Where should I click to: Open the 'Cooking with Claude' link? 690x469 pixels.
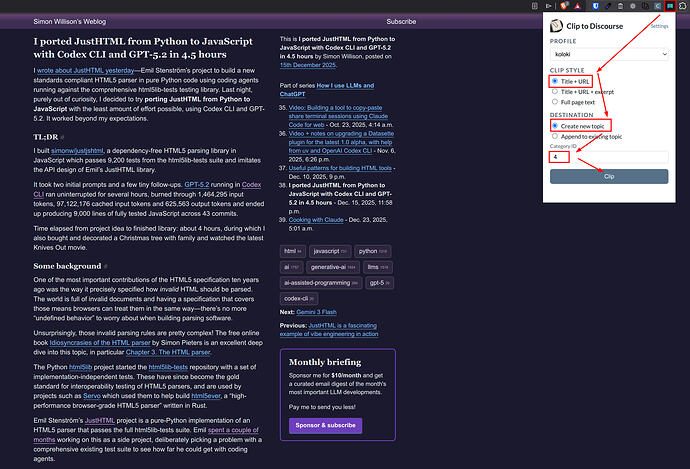coord(316,220)
